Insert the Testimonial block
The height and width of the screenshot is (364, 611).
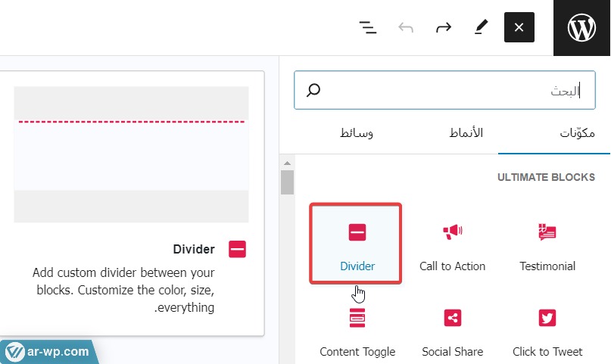pyautogui.click(x=547, y=244)
